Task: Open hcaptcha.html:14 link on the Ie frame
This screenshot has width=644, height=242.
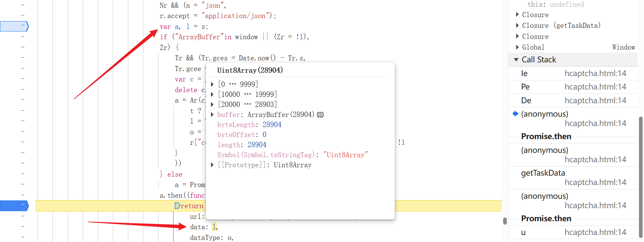Action: (595, 73)
